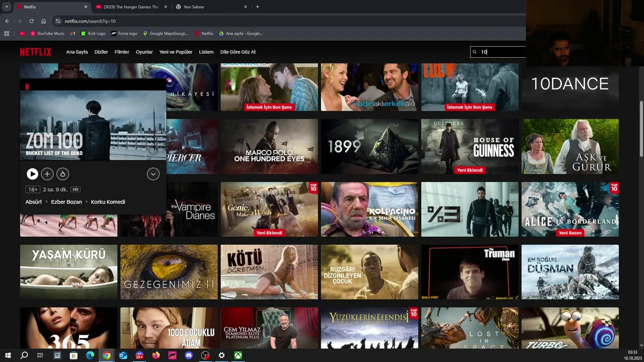
Task: Open the YouTube bookmark icon
Action: 22,34
